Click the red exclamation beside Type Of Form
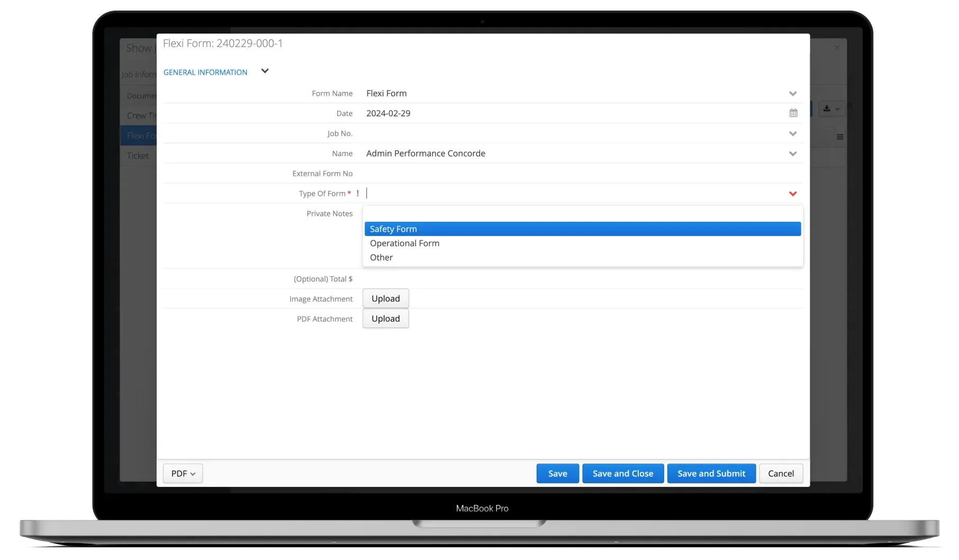Image resolution: width=959 pixels, height=560 pixels. pos(358,193)
